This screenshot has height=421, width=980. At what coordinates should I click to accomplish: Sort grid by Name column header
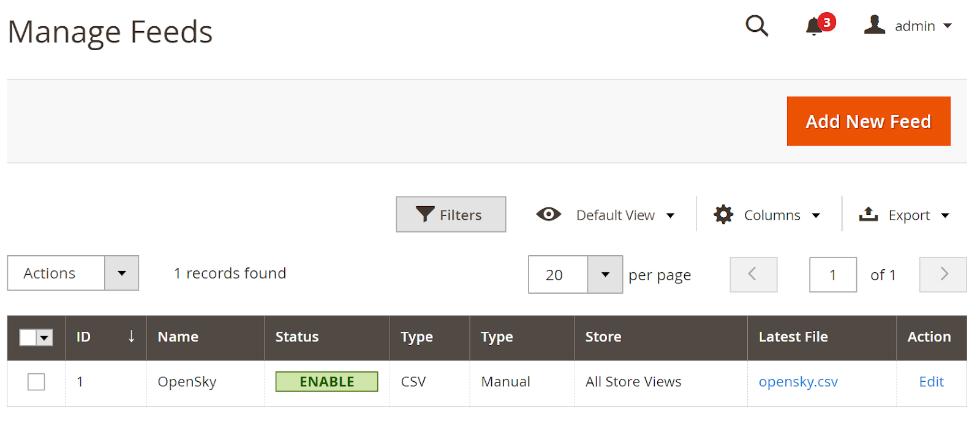point(178,337)
